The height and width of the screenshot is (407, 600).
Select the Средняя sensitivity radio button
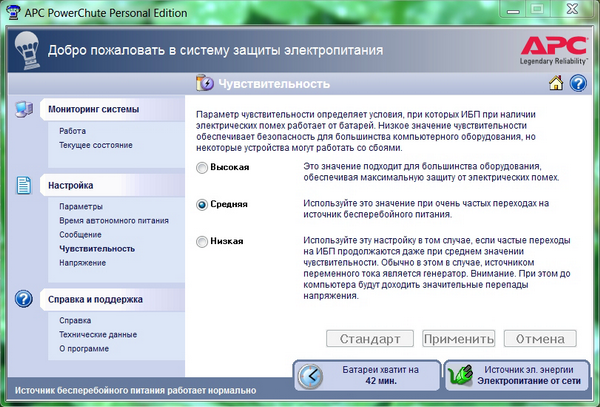coord(202,205)
